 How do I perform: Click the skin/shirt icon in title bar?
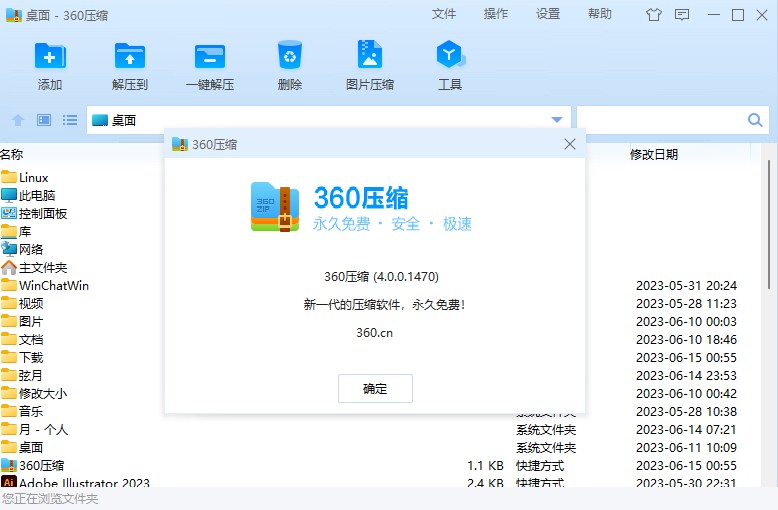click(654, 15)
